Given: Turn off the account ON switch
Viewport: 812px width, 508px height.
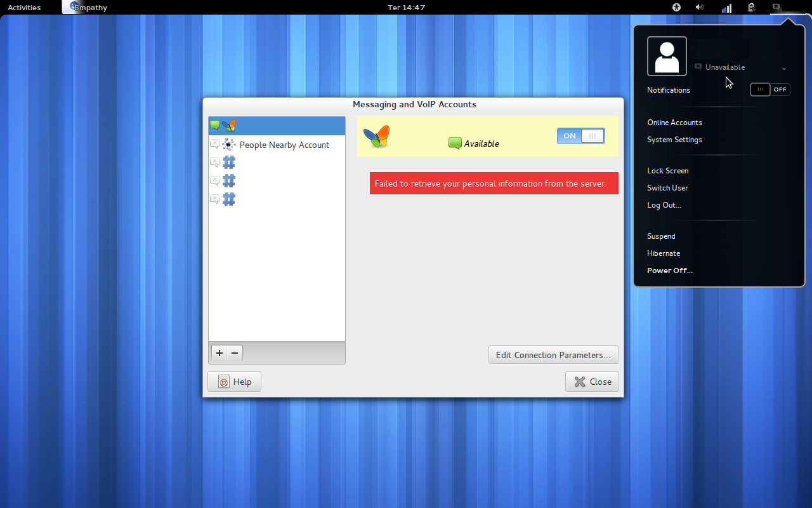Looking at the screenshot, I should [580, 136].
